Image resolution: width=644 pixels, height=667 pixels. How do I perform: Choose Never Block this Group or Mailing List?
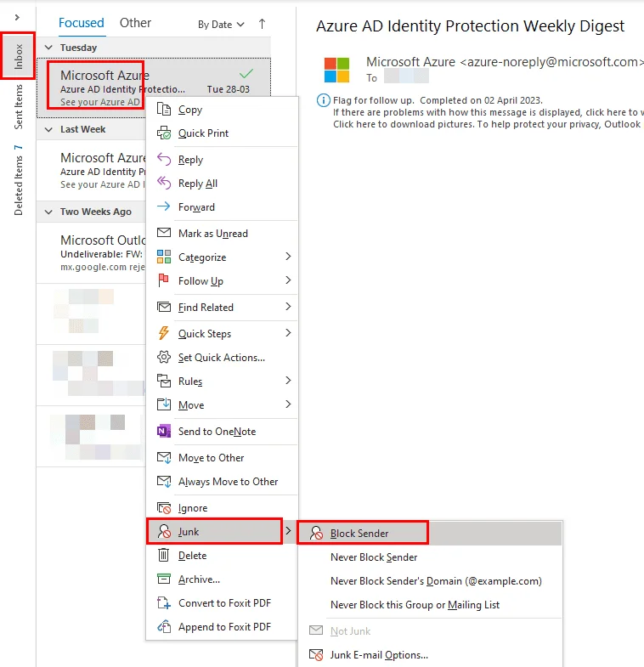click(430, 605)
